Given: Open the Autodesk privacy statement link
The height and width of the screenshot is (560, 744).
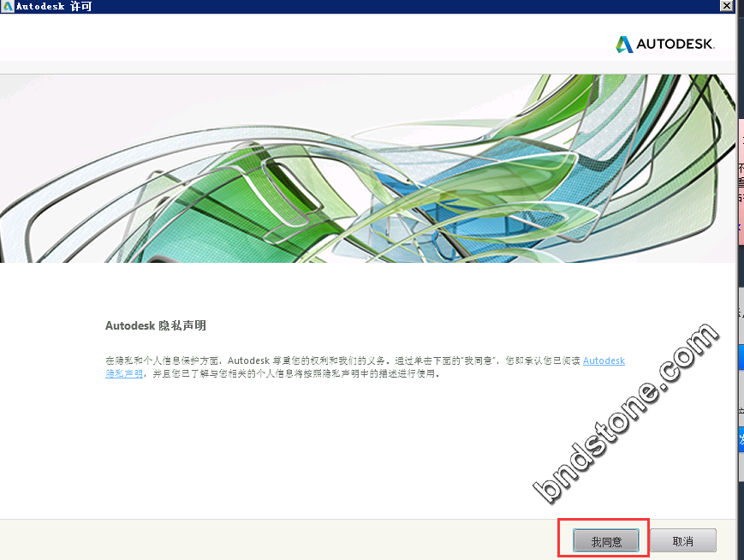Looking at the screenshot, I should 604,360.
